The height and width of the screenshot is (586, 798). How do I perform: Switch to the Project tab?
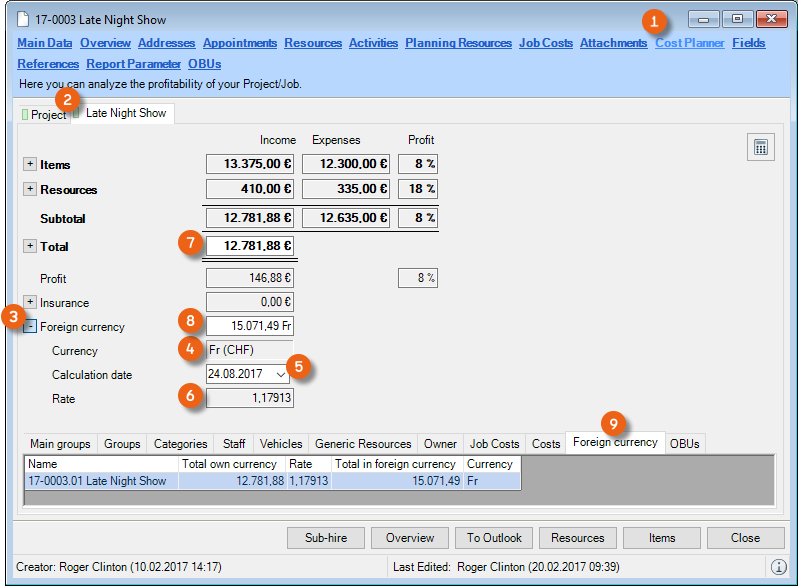pos(46,114)
